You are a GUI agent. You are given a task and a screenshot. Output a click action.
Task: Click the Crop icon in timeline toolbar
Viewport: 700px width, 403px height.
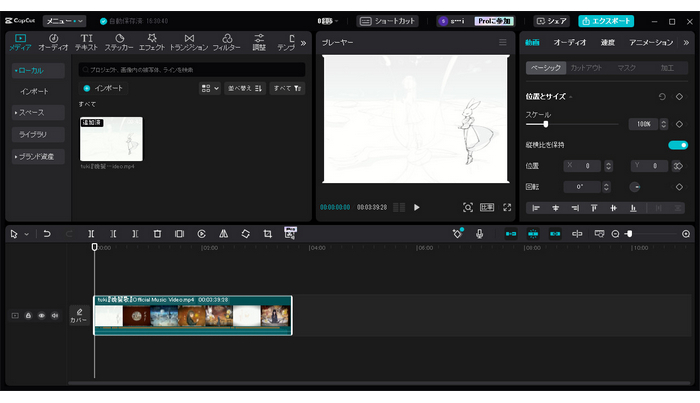point(267,234)
